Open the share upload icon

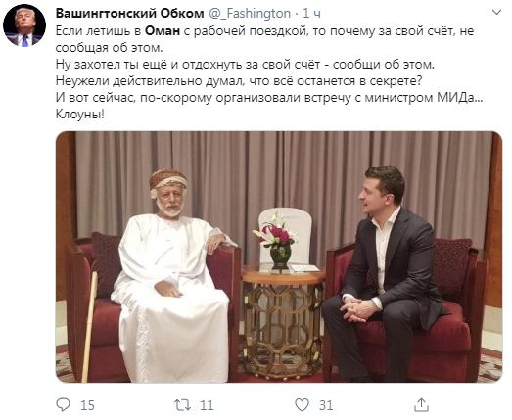[421, 405]
